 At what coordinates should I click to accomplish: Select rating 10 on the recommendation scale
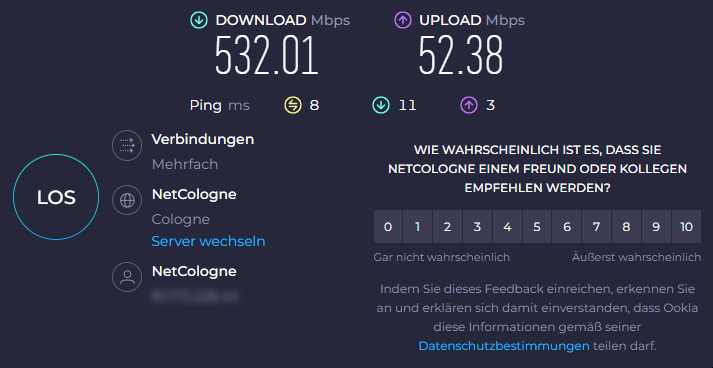click(x=686, y=227)
